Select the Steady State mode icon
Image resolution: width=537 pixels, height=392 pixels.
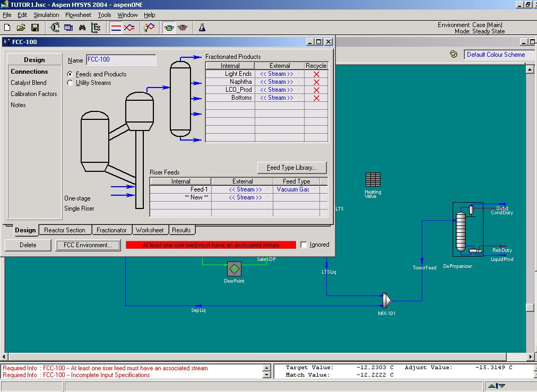116,28
